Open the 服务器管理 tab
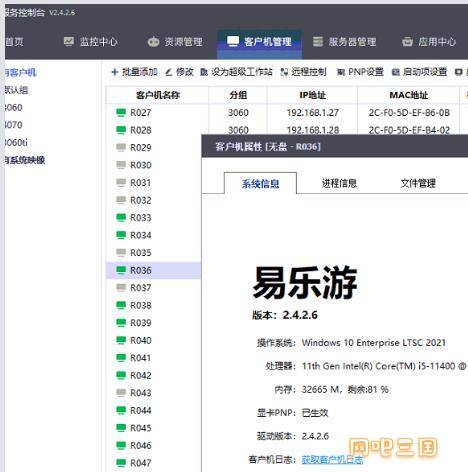468x472 pixels. pos(344,42)
